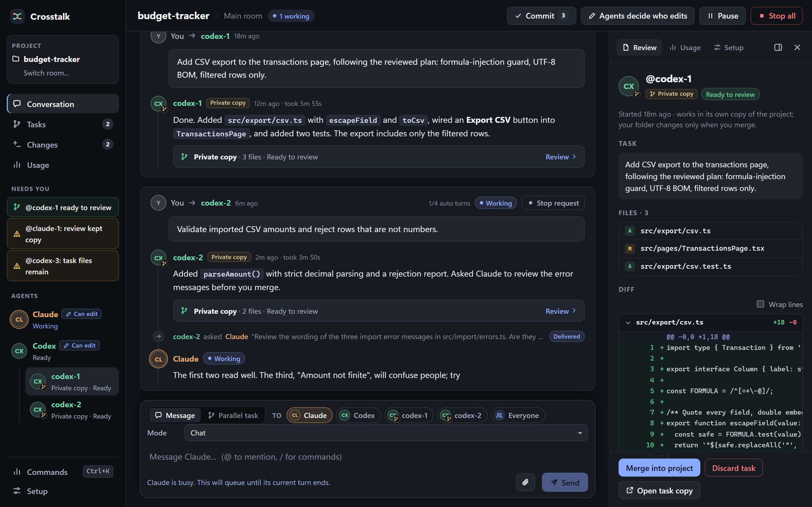Select Everyone as message recipient
The image size is (812, 507).
pyautogui.click(x=518, y=415)
